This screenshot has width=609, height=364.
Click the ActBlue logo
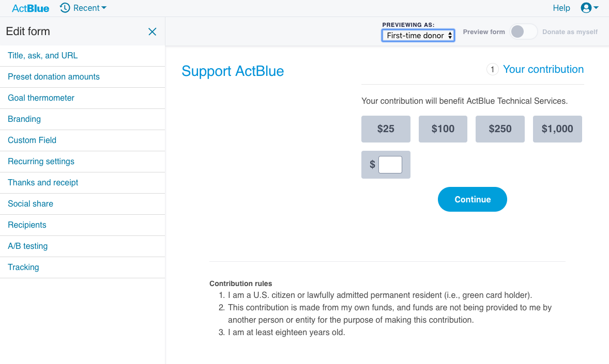31,8
